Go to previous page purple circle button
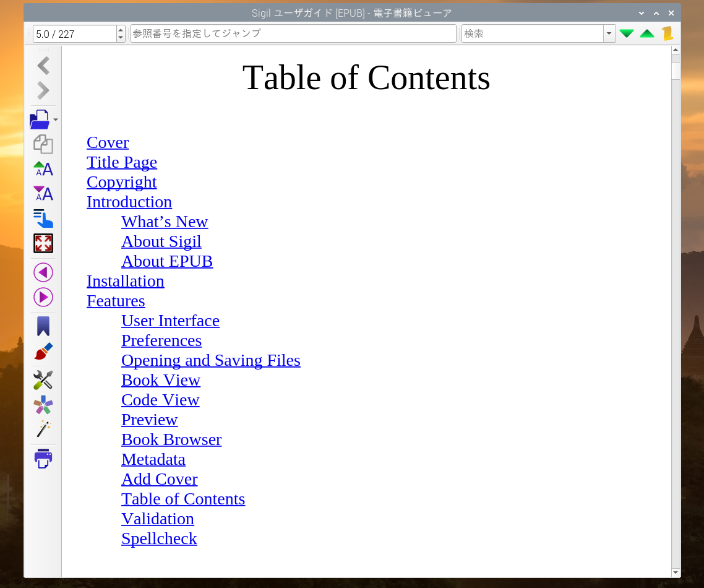 click(x=43, y=272)
